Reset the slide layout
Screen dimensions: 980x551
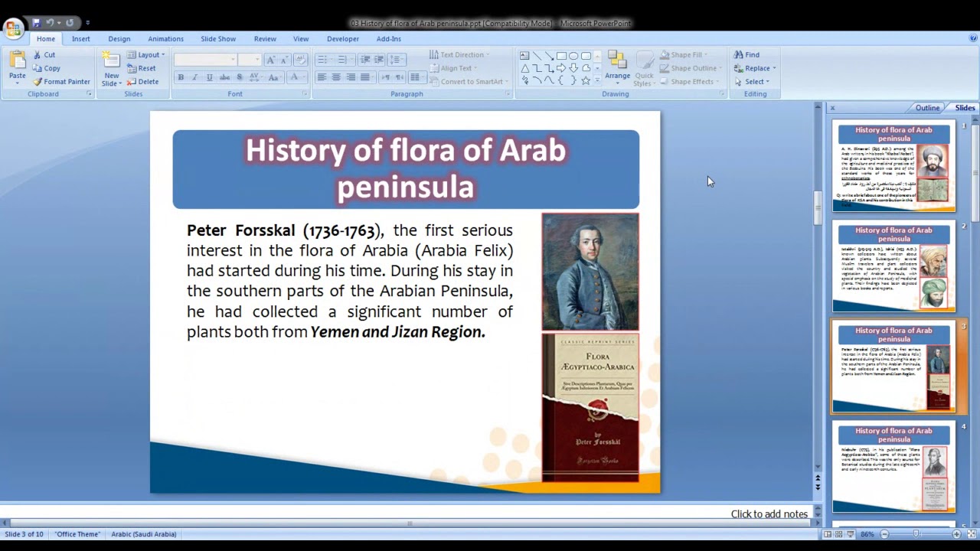(x=142, y=68)
